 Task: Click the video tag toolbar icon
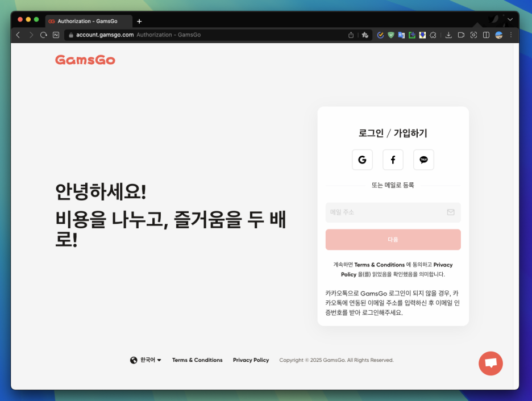point(461,35)
